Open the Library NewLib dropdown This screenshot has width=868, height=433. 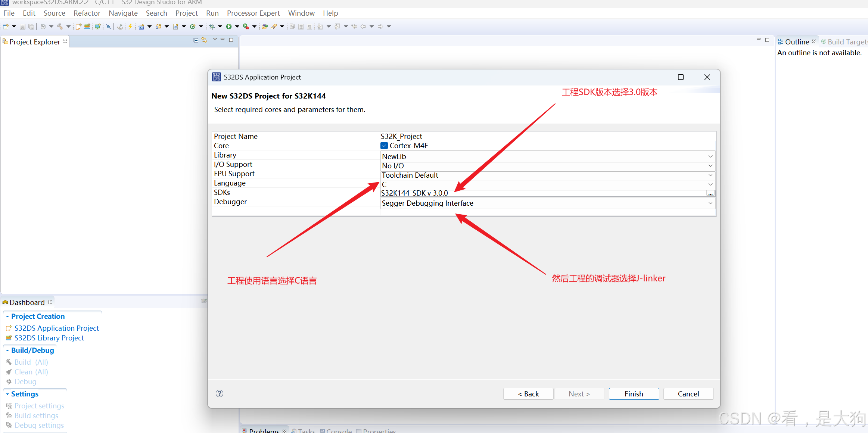710,156
